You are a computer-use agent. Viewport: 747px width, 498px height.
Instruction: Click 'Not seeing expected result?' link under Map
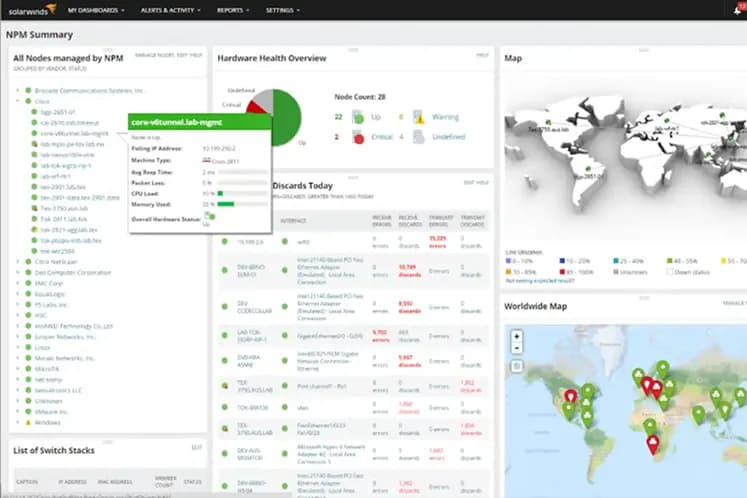click(540, 281)
